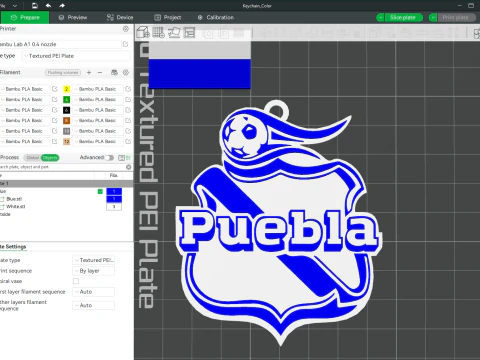Image resolution: width=480 pixels, height=360 pixels.
Task: Switch to the Preview tab
Action: point(73,17)
